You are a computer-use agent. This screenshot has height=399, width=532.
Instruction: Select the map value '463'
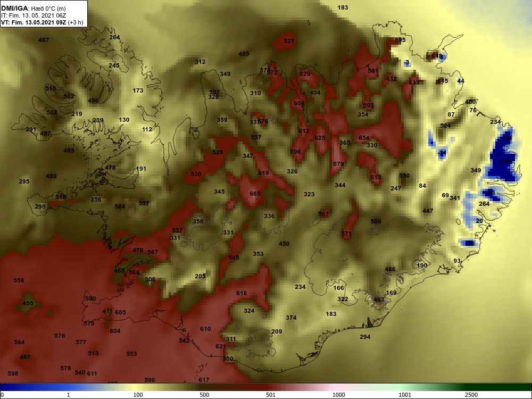[x=379, y=300]
